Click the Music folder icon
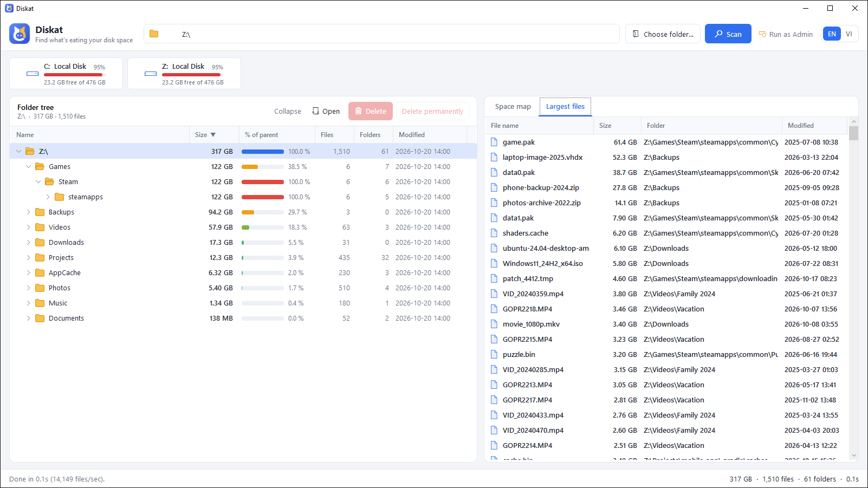The height and width of the screenshot is (488, 868). point(40,303)
